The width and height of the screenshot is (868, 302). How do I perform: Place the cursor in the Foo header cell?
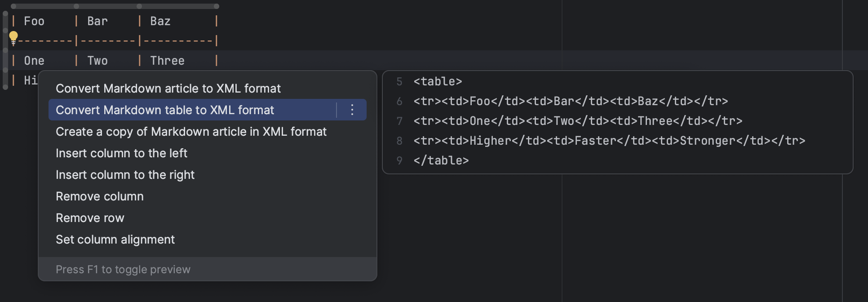tap(34, 21)
